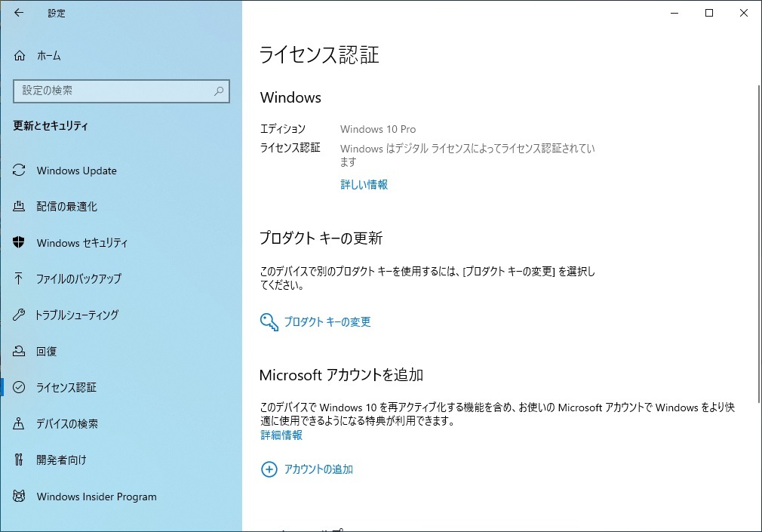Screen dimensions: 762x532
Task: Click the ファイルのバックアップ upload arrow icon
Action: coord(18,278)
